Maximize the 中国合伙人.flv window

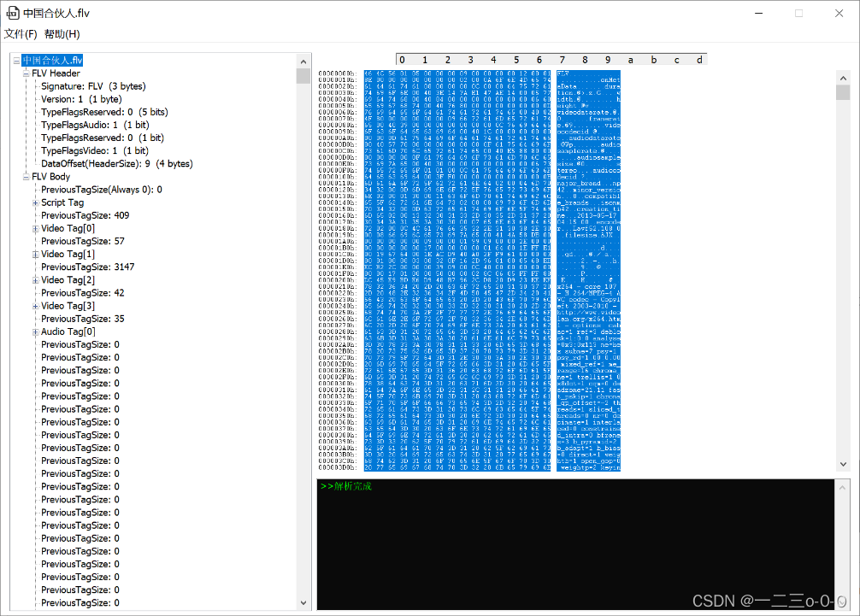[799, 13]
